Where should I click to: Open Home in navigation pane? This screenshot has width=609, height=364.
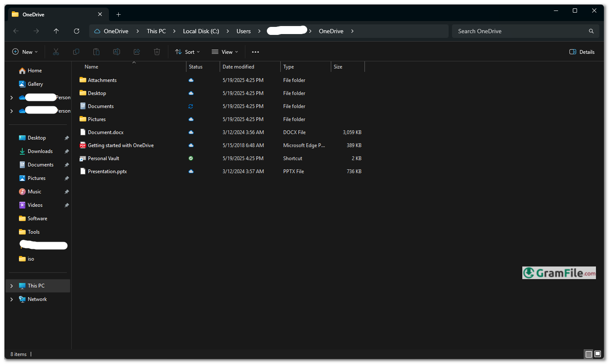[x=30, y=71]
